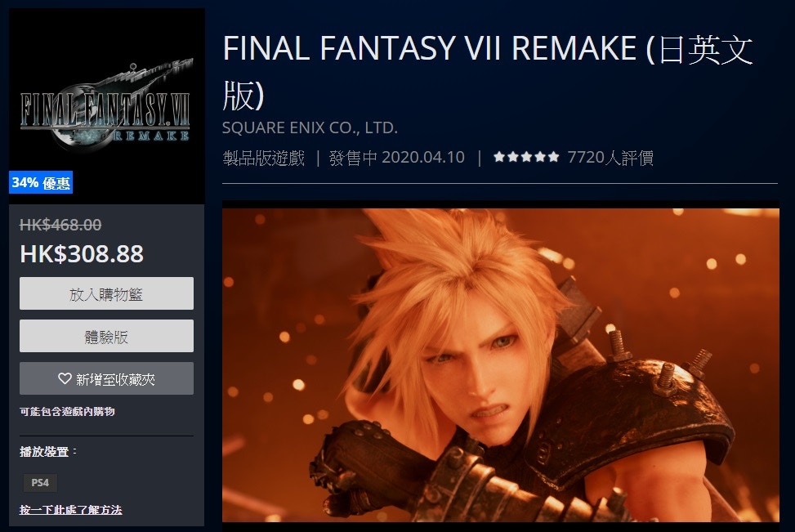Open the 體驗版 demo version
This screenshot has width=795, height=532.
(x=106, y=336)
